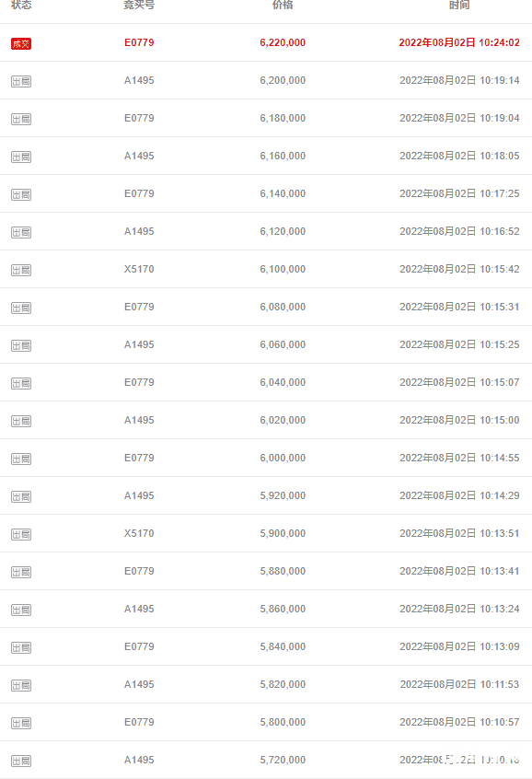The height and width of the screenshot is (779, 532).
Task: Click bidder X5170 at price 6,100,000
Action: pos(139,269)
